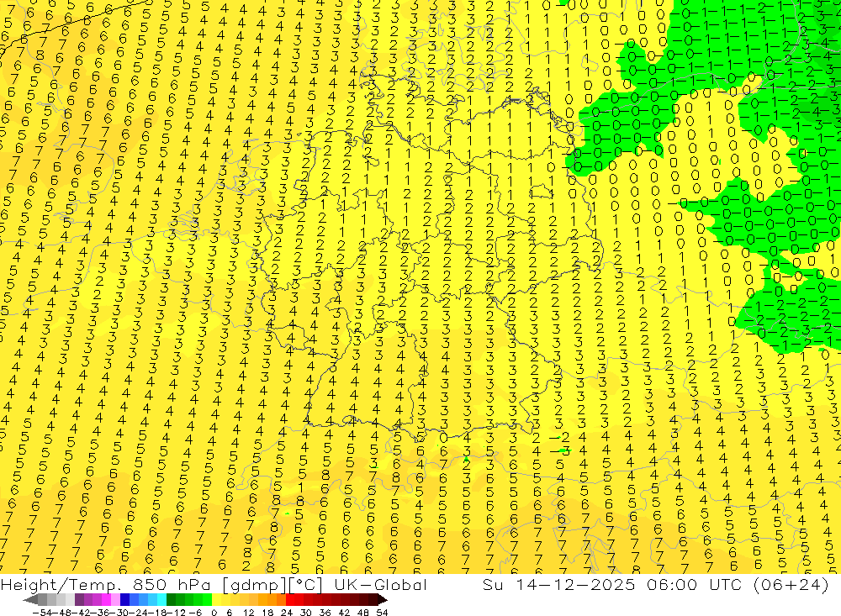Click the '12' scale label

point(249,613)
